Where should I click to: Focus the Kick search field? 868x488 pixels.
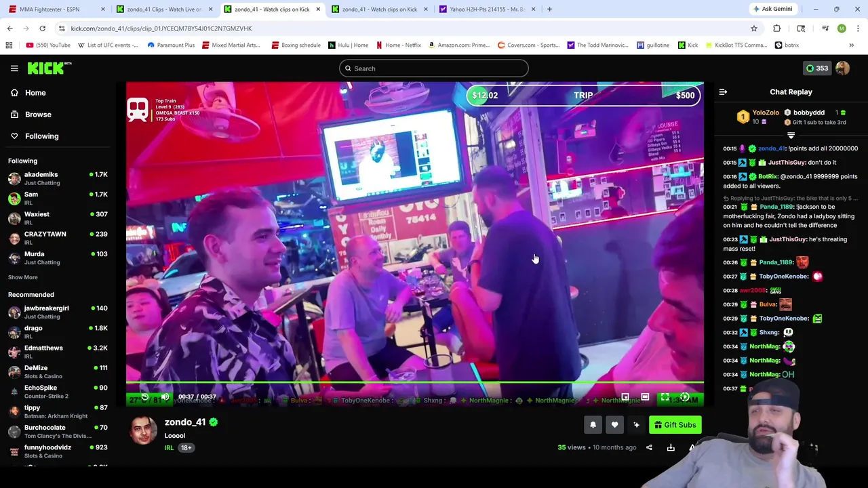[x=434, y=68]
